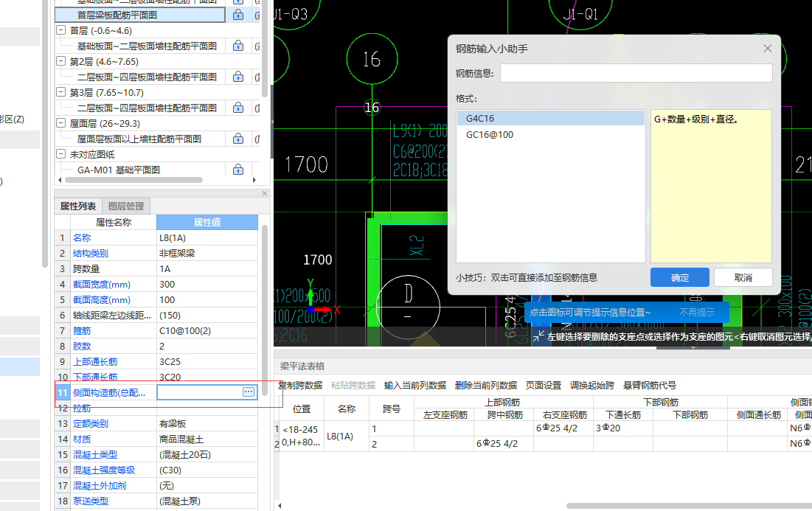Click 调换起始跨 toolbar button
Viewport: 812px width, 511px height.
(x=592, y=385)
